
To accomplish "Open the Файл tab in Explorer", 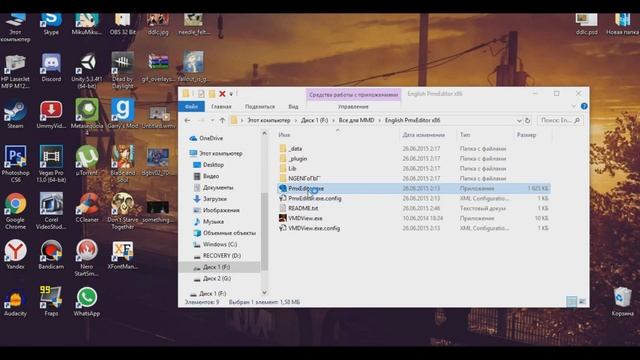I will (191, 107).
